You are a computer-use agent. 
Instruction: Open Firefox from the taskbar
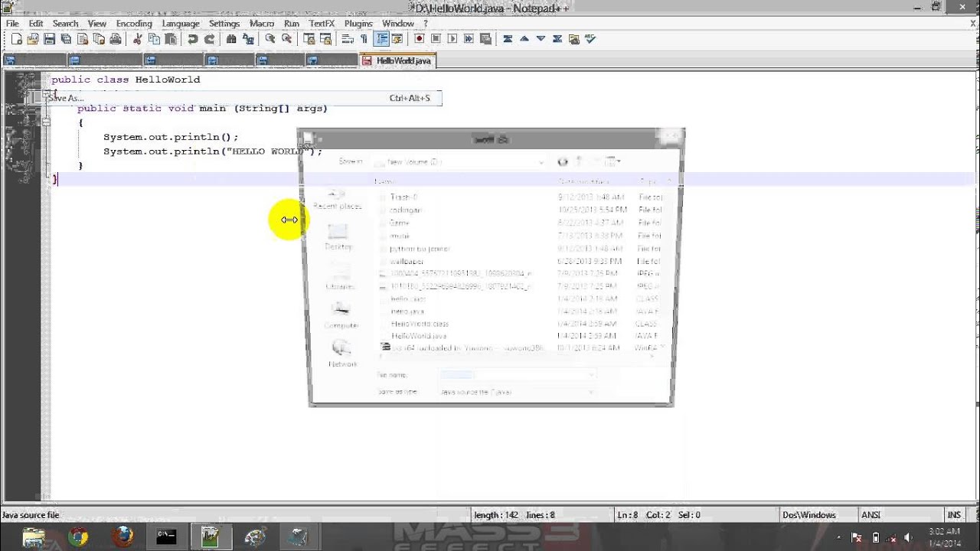[122, 537]
